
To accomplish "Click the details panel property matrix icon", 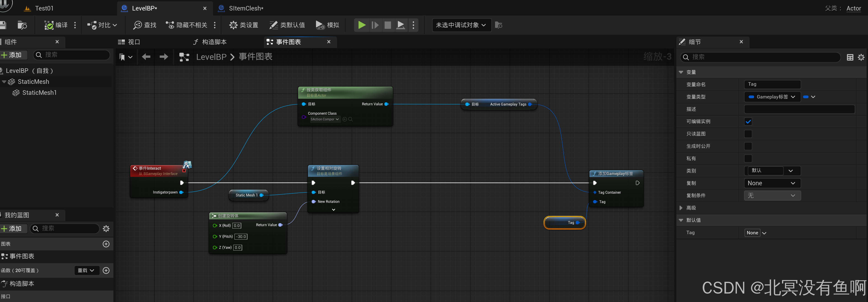I will [850, 57].
